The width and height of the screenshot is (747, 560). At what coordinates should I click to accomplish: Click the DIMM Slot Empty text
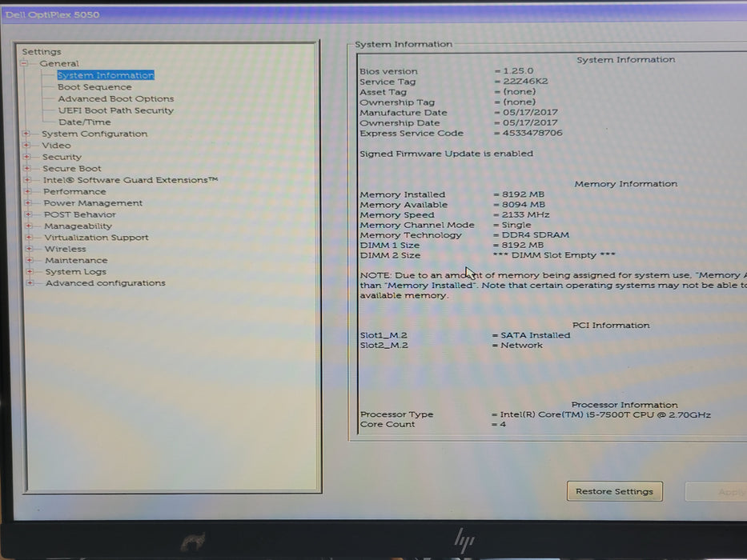[554, 255]
